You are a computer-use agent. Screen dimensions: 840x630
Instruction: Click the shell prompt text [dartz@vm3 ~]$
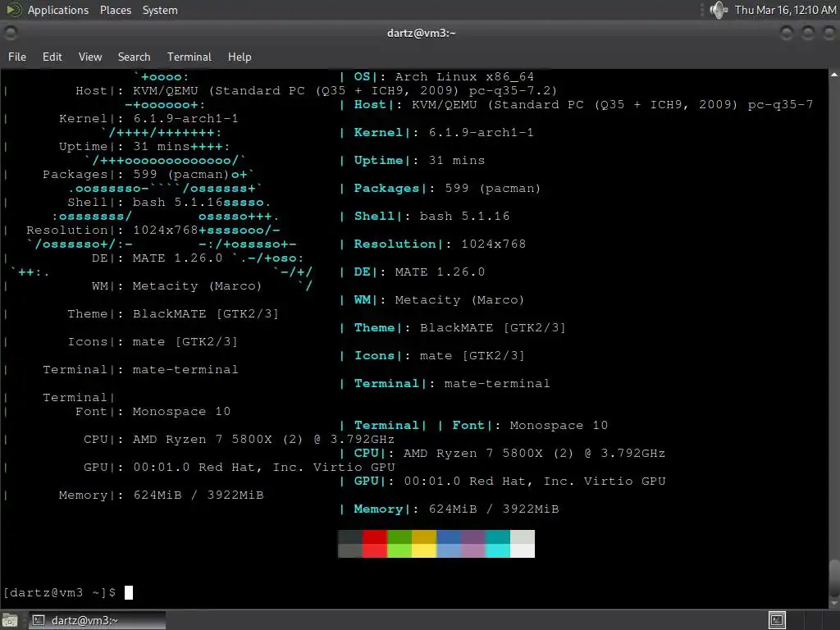[x=59, y=592]
